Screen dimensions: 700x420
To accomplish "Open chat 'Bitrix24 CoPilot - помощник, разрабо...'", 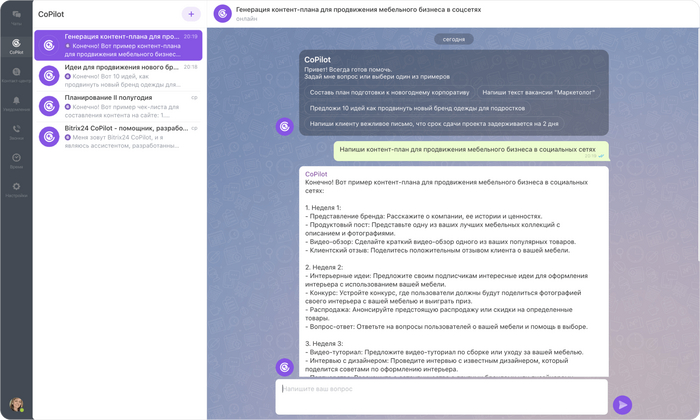I will [118, 137].
